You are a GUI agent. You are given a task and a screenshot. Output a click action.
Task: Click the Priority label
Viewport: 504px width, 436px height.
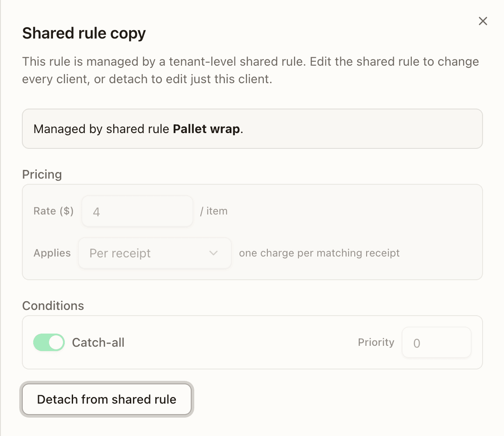click(x=376, y=342)
